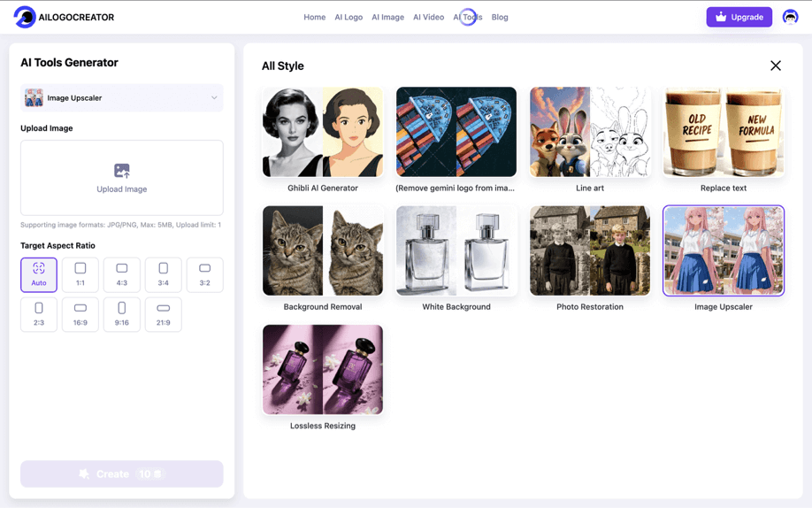Open the AI Image menu item

388,17
